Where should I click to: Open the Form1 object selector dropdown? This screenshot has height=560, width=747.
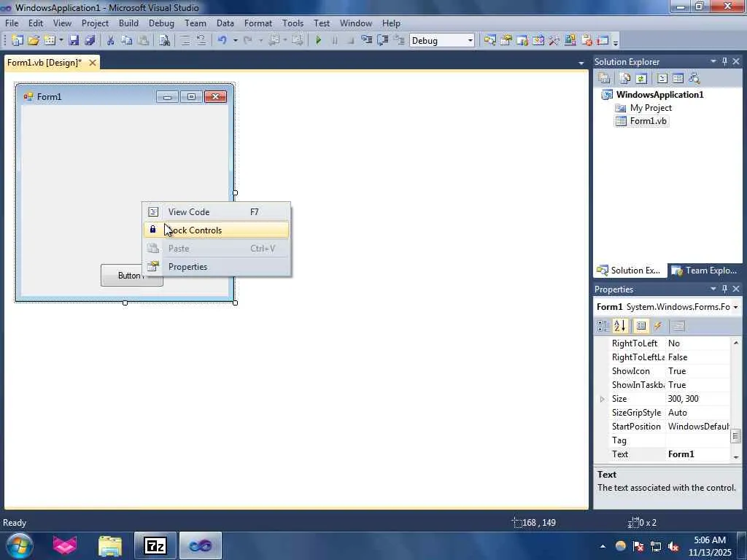click(735, 307)
